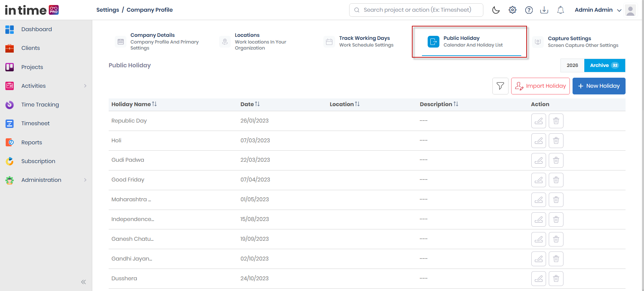644x291 pixels.
Task: Expand Administration submenu chevron
Action: (x=85, y=180)
